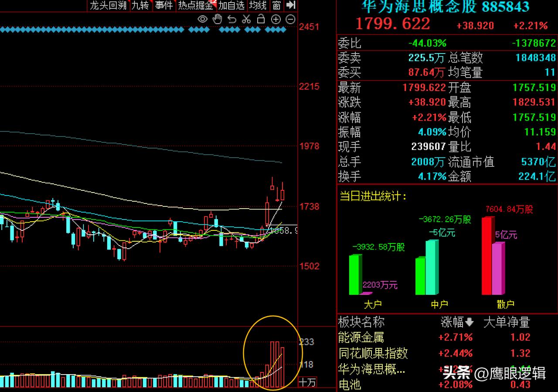Select the hand pan tool
558x392 pixels.
click(217, 19)
